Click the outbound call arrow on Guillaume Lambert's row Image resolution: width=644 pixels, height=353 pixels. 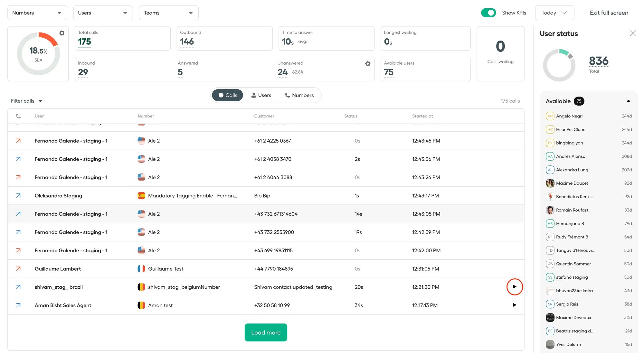[x=18, y=269]
